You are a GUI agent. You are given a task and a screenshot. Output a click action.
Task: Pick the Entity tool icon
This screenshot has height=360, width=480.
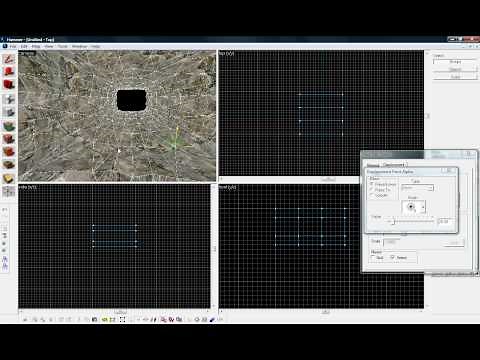click(x=9, y=99)
